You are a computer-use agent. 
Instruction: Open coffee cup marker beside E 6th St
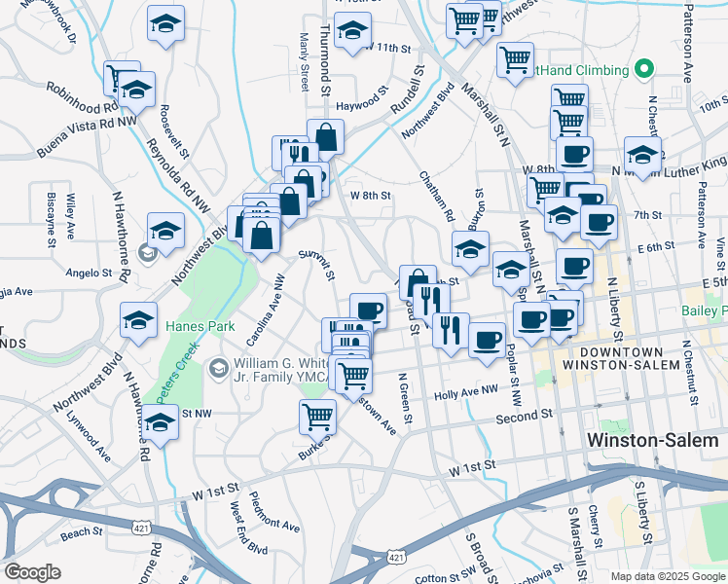574,268
